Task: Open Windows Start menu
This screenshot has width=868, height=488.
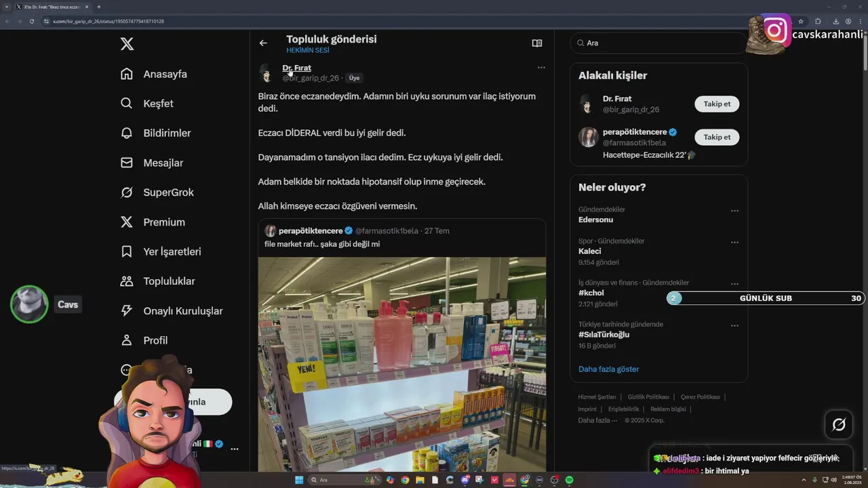Action: click(299, 480)
